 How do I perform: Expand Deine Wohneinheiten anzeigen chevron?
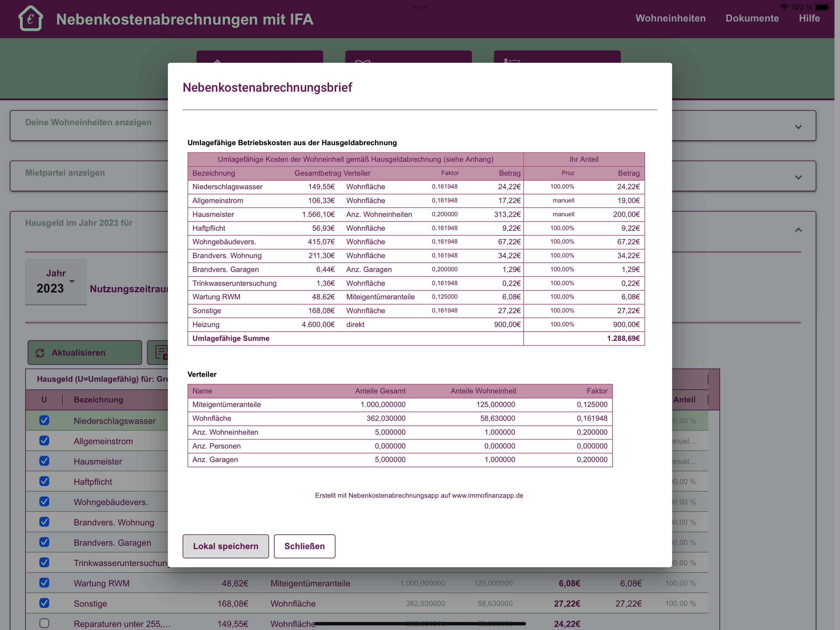[798, 127]
